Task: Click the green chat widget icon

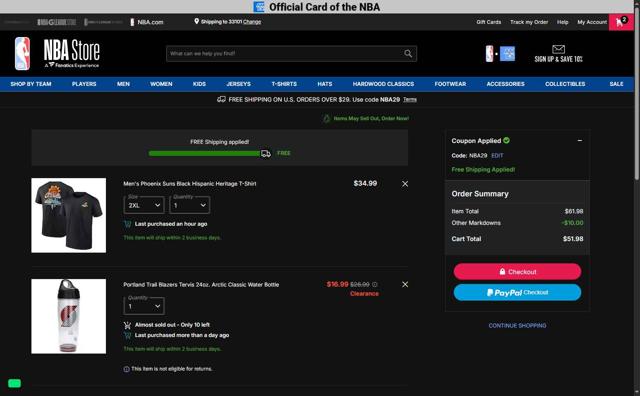Action: pos(14,383)
